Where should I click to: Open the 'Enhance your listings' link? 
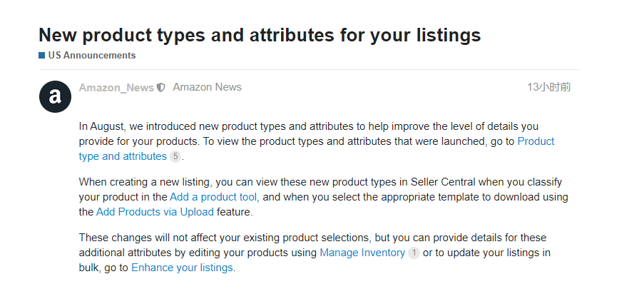click(183, 268)
